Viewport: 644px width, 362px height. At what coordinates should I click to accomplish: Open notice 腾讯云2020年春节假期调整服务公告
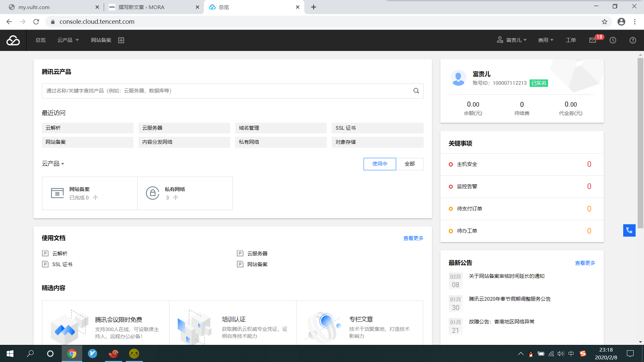(509, 299)
